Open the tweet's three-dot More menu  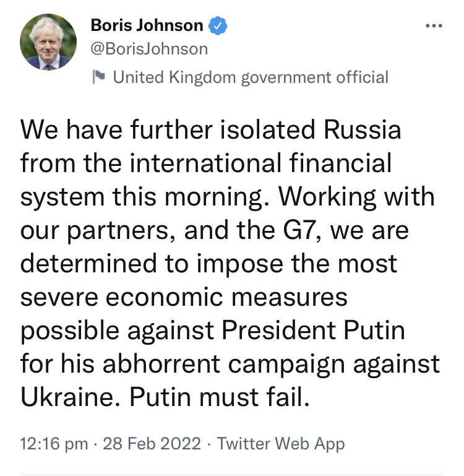[x=434, y=26]
